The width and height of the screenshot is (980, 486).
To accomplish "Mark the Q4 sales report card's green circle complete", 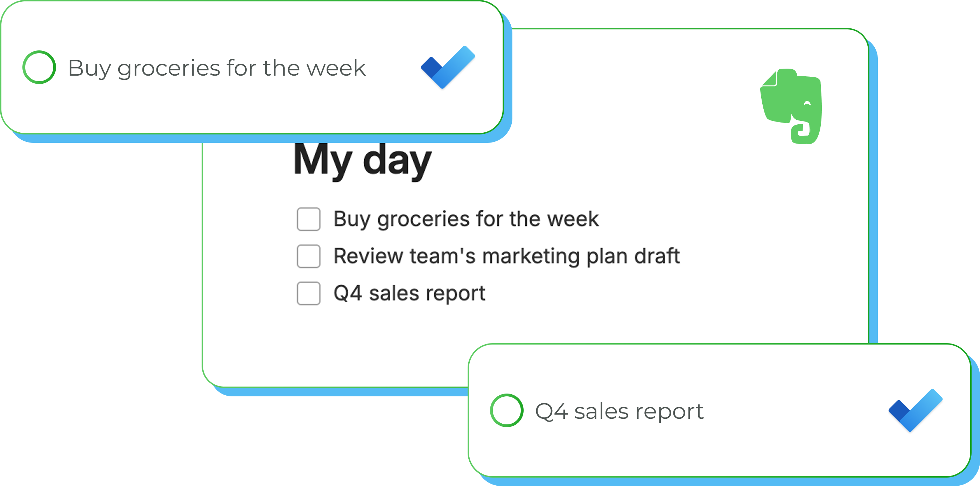I will click(507, 410).
